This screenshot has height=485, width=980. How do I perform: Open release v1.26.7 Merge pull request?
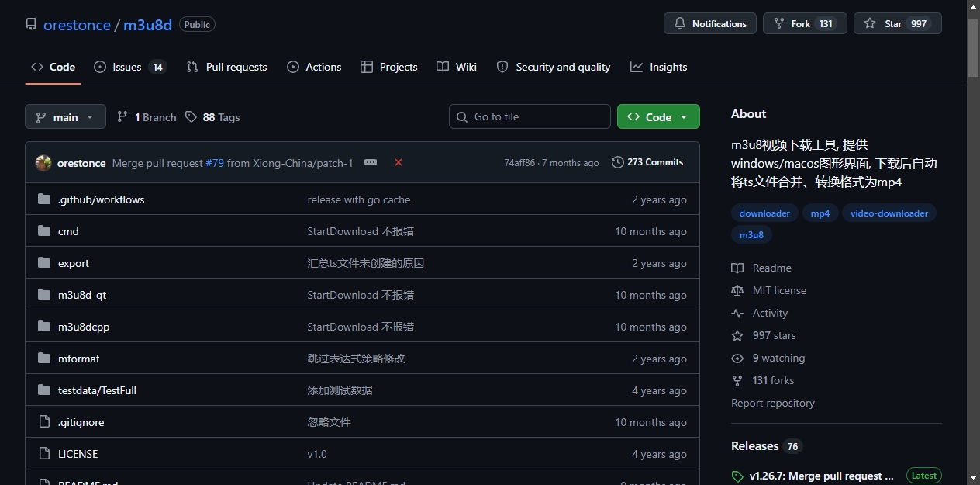point(821,476)
